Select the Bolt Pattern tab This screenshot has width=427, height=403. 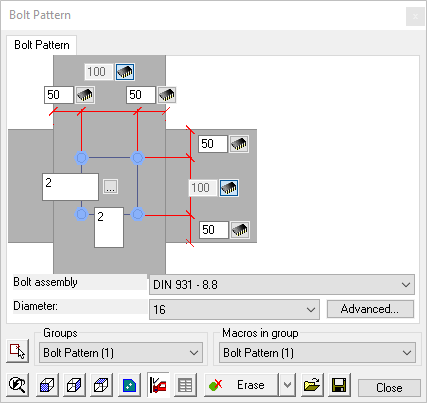[42, 45]
